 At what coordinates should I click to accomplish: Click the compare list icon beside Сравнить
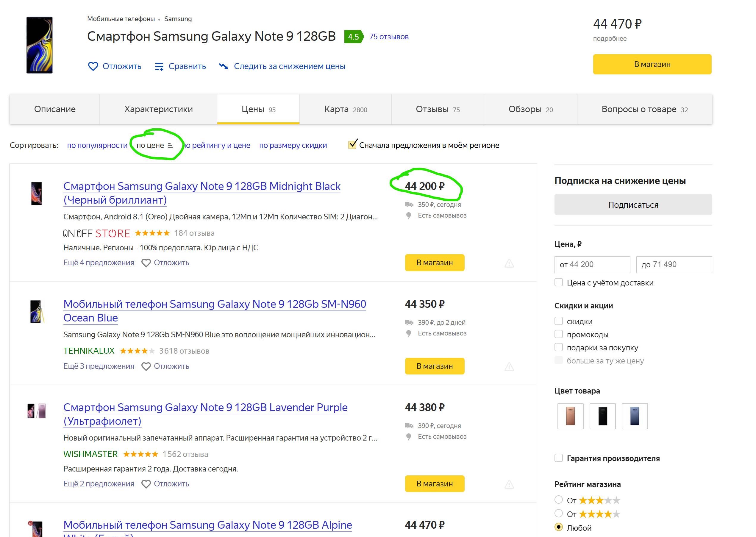(x=159, y=66)
